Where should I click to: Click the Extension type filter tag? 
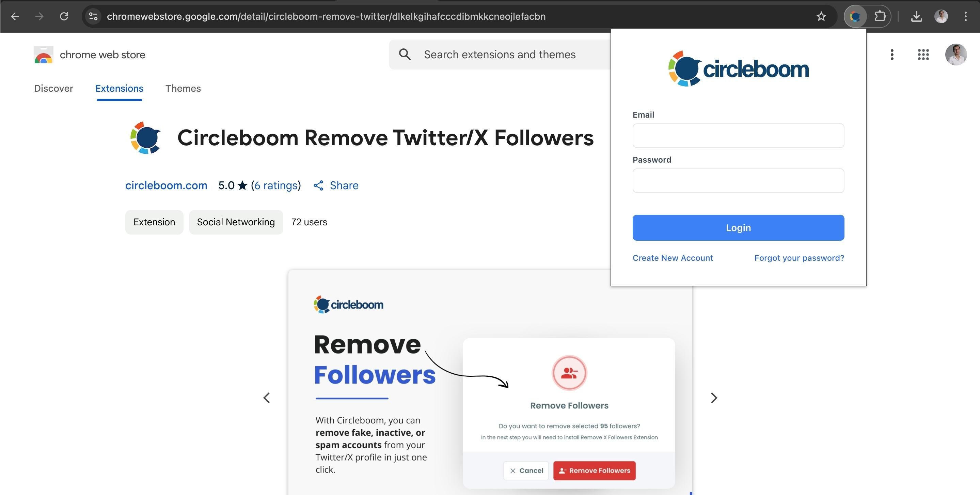click(x=154, y=221)
